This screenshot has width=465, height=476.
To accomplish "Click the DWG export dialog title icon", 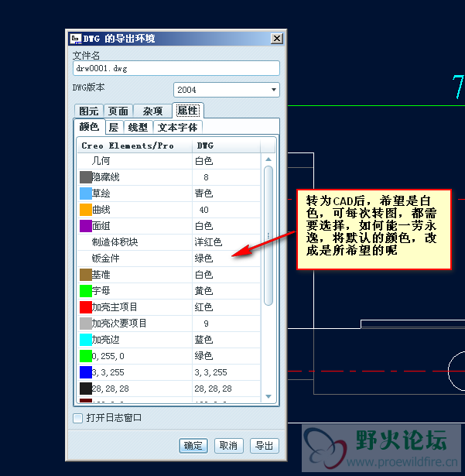I will click(76, 39).
